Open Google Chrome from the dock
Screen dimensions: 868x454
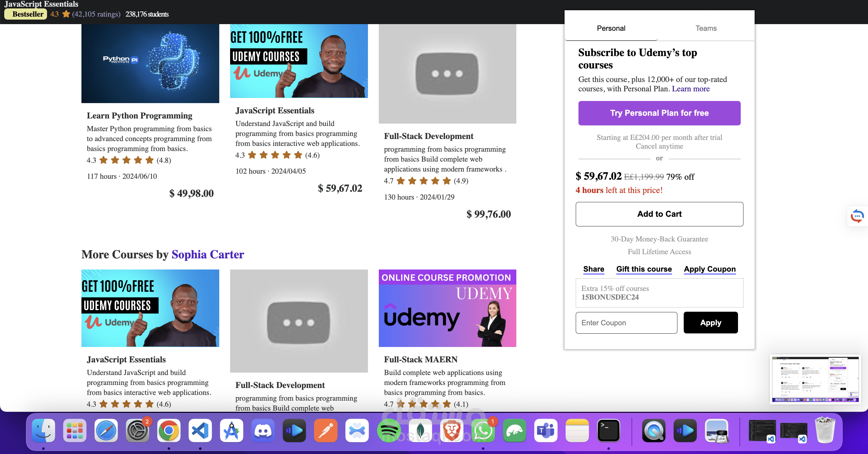[x=169, y=430]
